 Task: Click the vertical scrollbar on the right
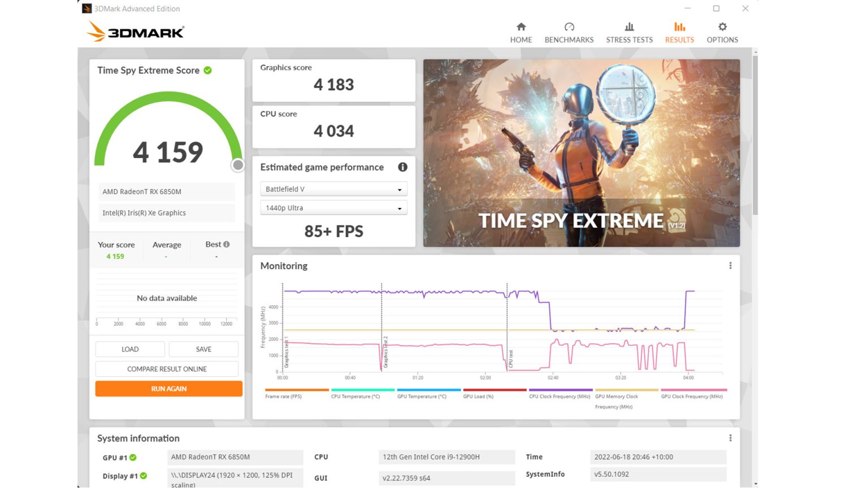coord(755,134)
